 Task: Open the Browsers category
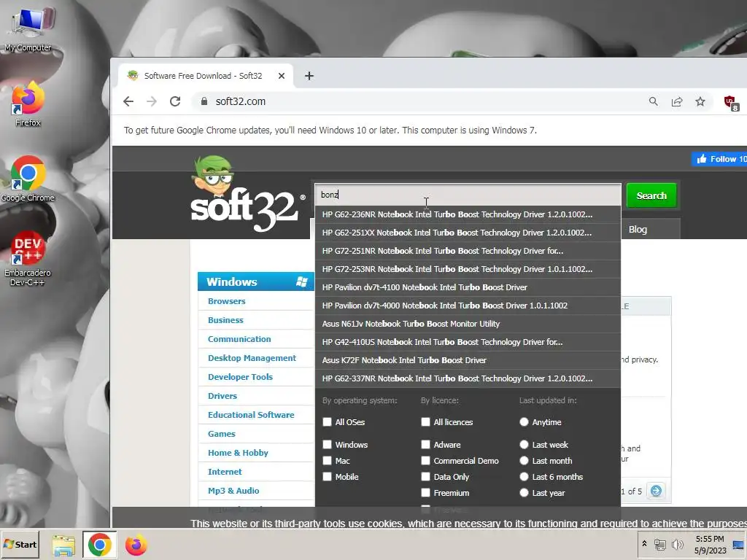227,301
